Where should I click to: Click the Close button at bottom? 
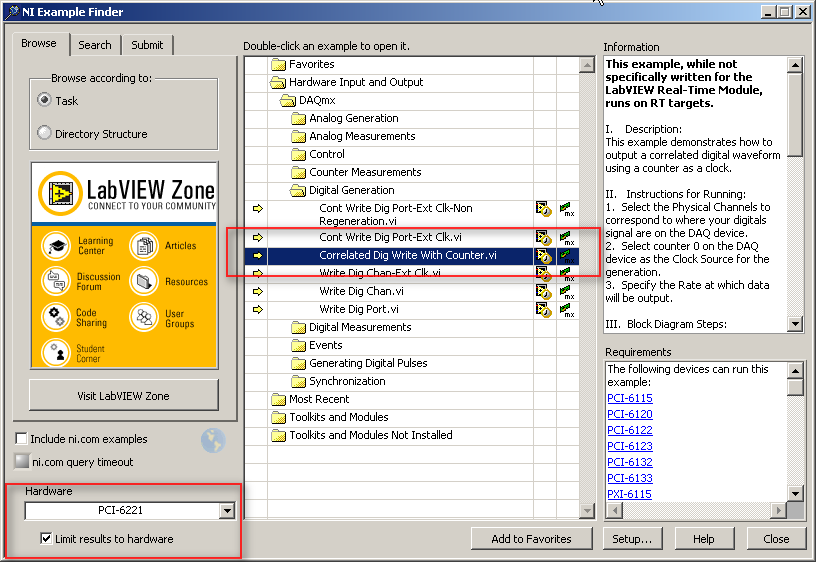click(776, 539)
